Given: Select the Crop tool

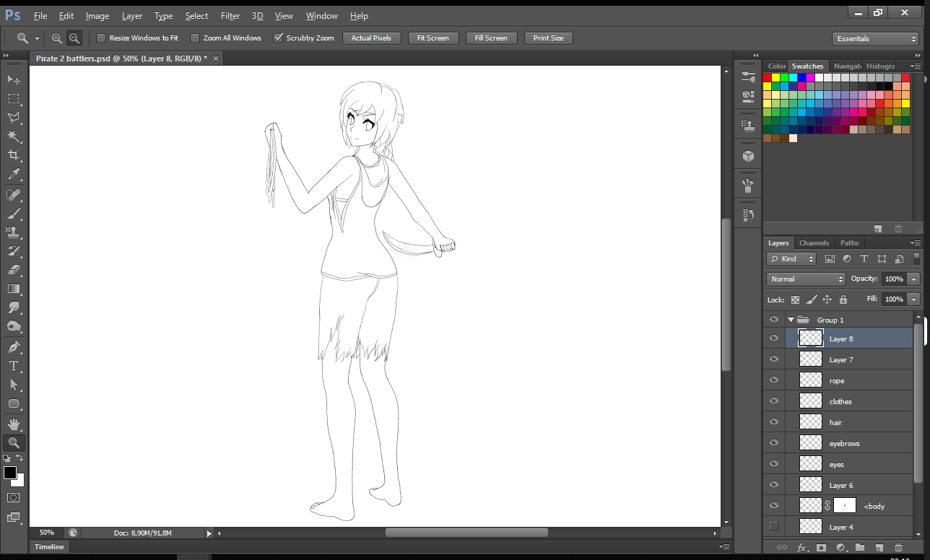Looking at the screenshot, I should pyautogui.click(x=14, y=154).
